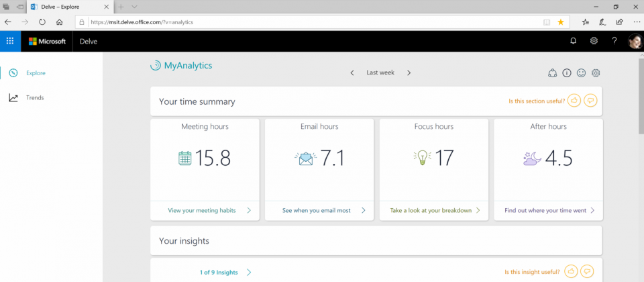Open MyAnalytics settings gear

pyautogui.click(x=596, y=73)
